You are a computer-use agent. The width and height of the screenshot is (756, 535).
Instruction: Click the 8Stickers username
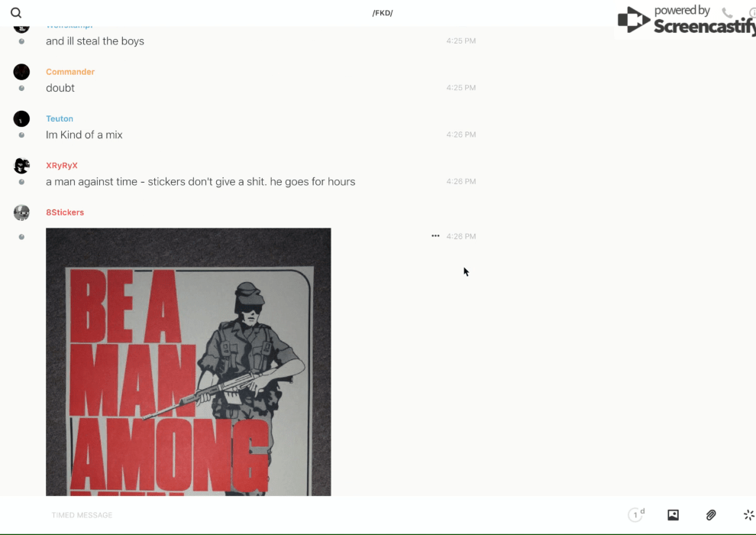point(65,212)
